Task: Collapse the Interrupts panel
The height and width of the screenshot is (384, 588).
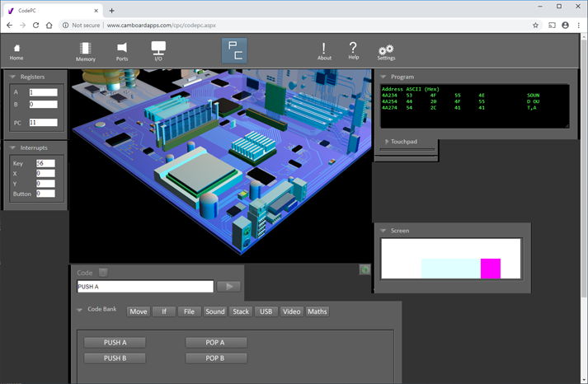Action: point(13,148)
